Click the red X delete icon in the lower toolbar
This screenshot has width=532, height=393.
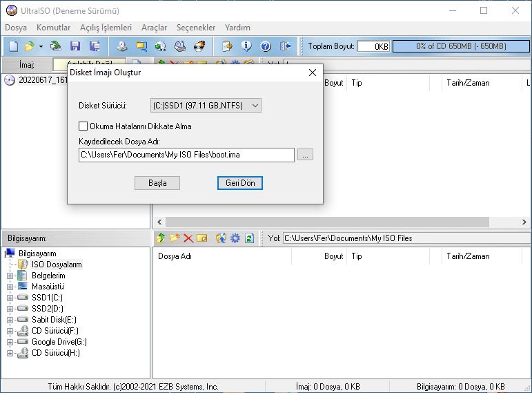coord(188,238)
